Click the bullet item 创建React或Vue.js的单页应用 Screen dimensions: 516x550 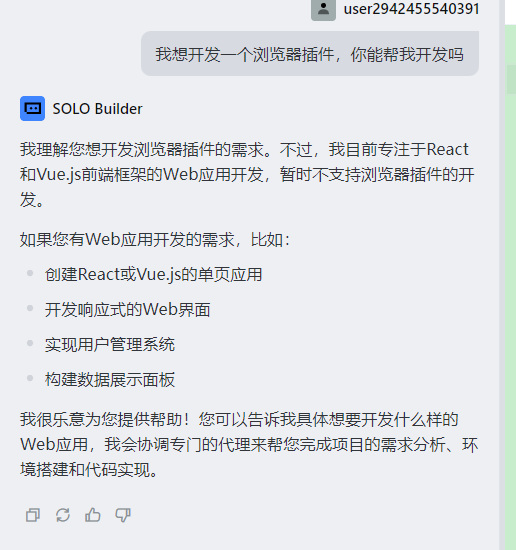click(x=153, y=274)
